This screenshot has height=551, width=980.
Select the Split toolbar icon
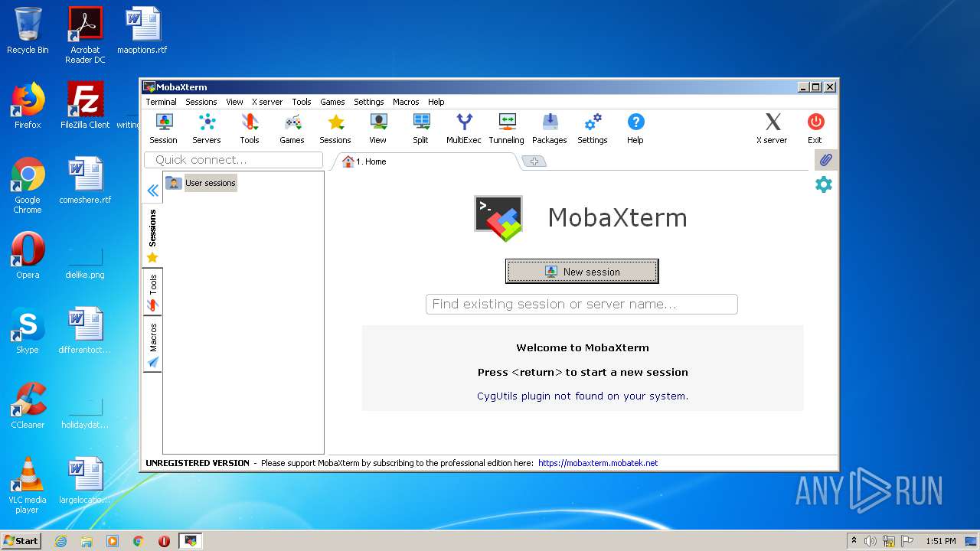(421, 129)
